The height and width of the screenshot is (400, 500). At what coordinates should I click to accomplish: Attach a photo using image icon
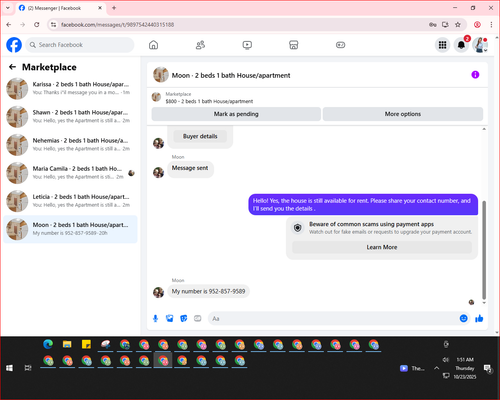(x=170, y=319)
